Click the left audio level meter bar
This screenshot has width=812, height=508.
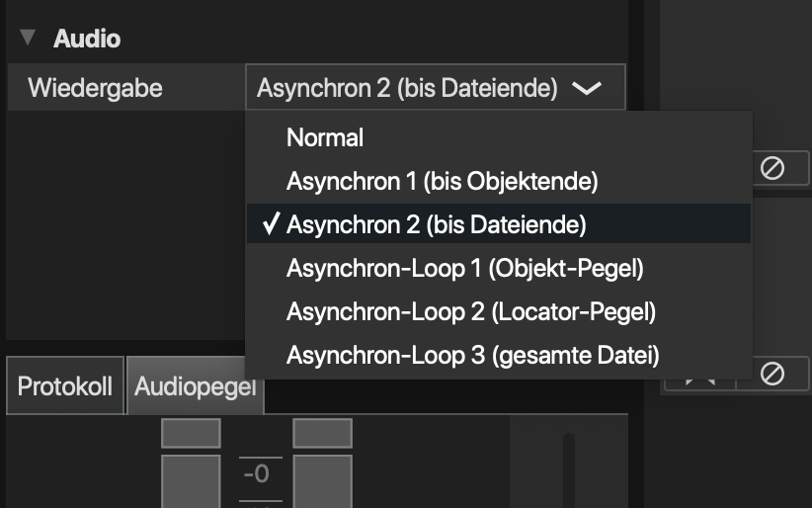191,482
